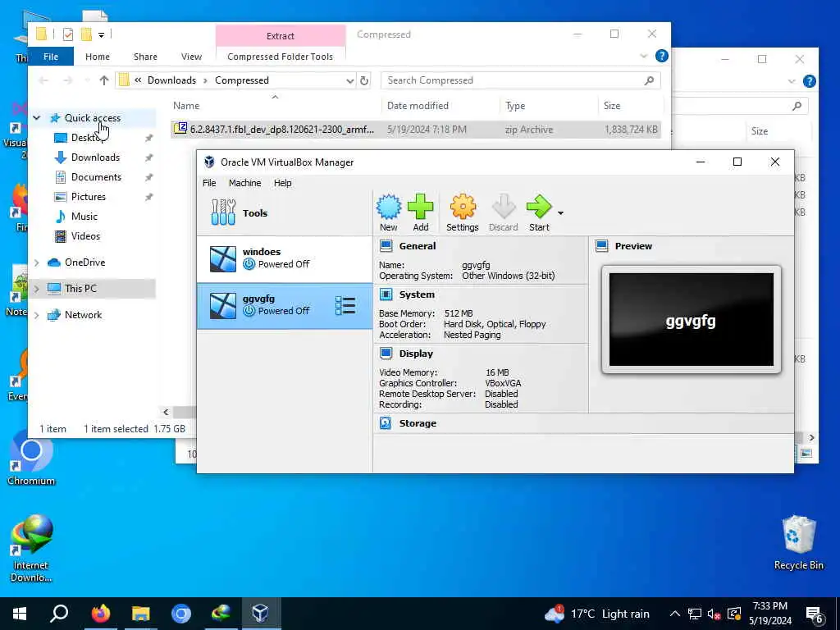The height and width of the screenshot is (630, 840).
Task: Open the Windows Start menu
Action: tap(20, 614)
